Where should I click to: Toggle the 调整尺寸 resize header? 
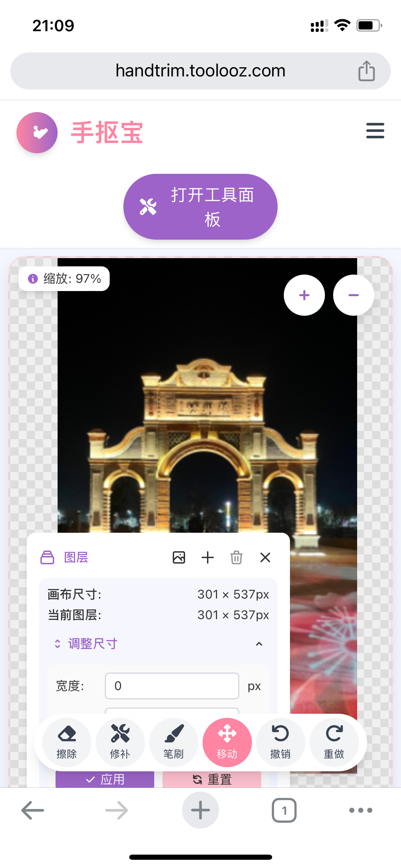coord(93,644)
